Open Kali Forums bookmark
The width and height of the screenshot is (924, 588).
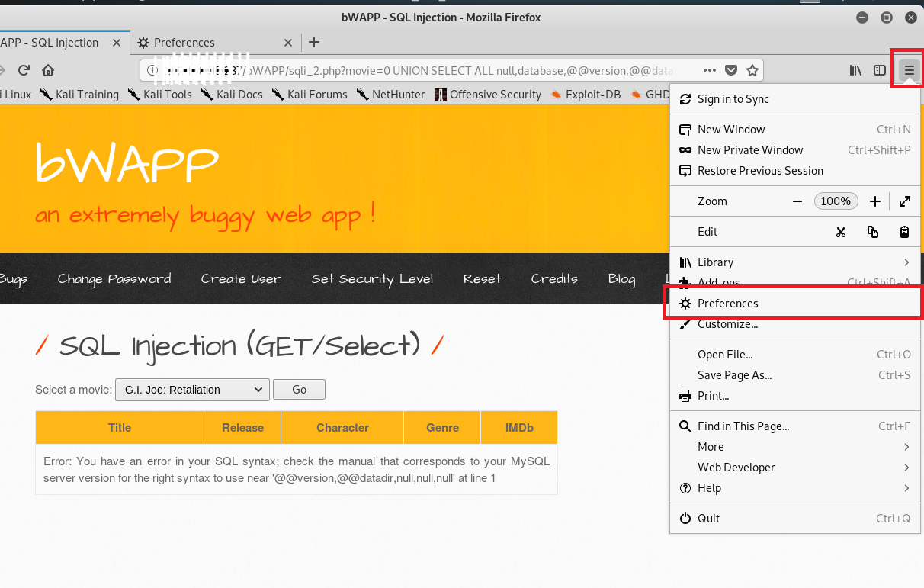tap(309, 95)
